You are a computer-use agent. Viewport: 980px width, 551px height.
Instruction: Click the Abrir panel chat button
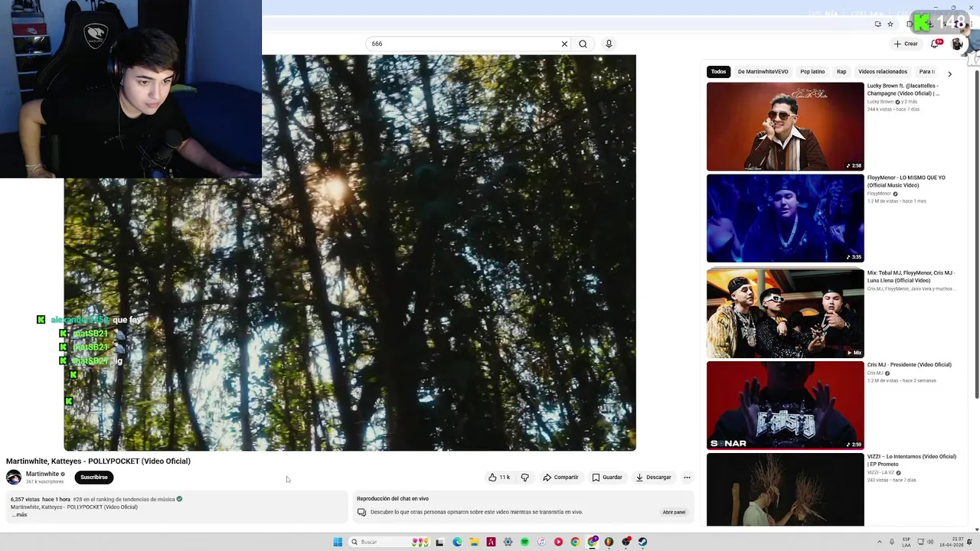tap(674, 512)
